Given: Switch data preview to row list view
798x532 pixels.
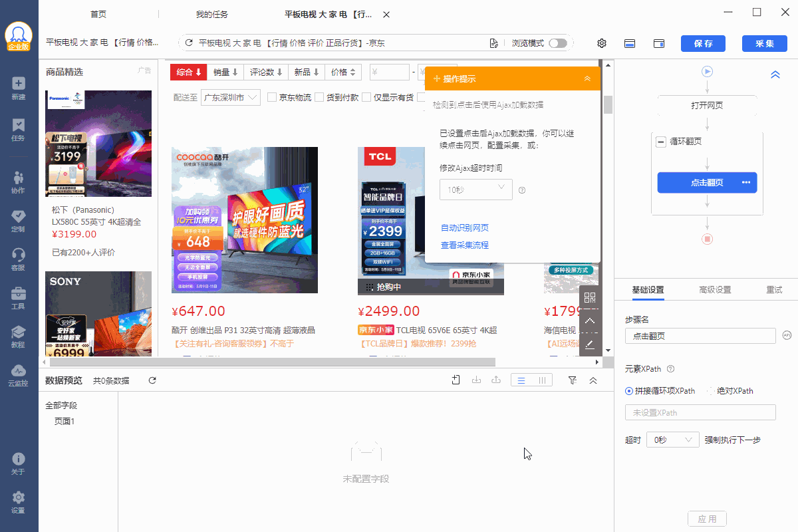Looking at the screenshot, I should tap(521, 380).
